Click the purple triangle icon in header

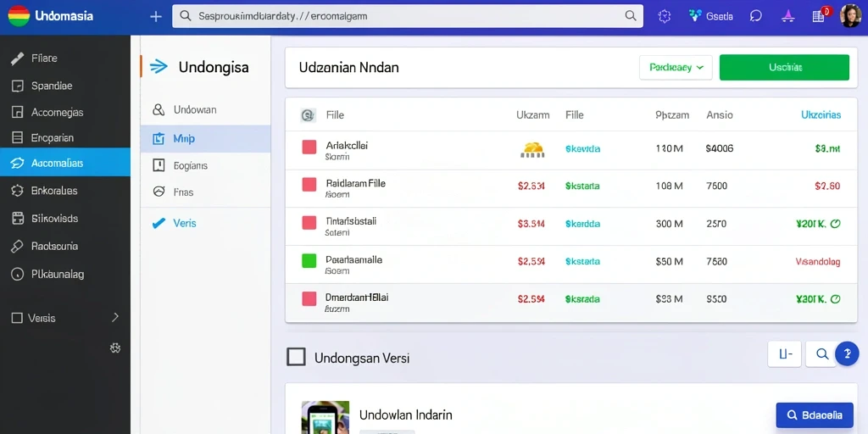point(787,17)
